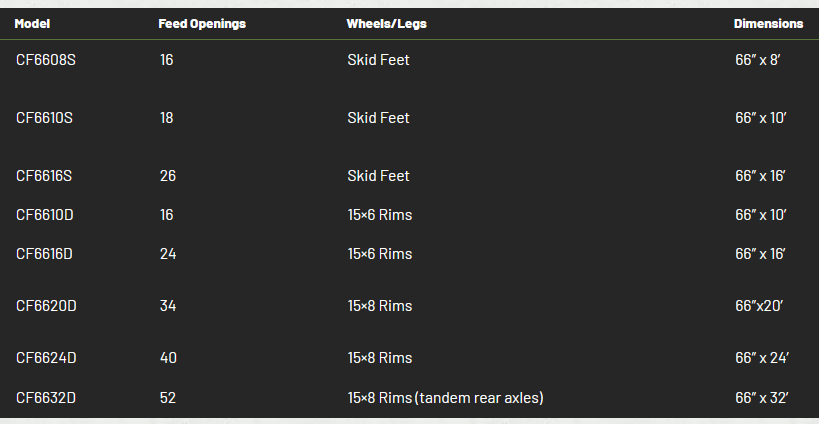The image size is (819, 424).
Task: Select the CF6624D model cell
Action: point(46,358)
